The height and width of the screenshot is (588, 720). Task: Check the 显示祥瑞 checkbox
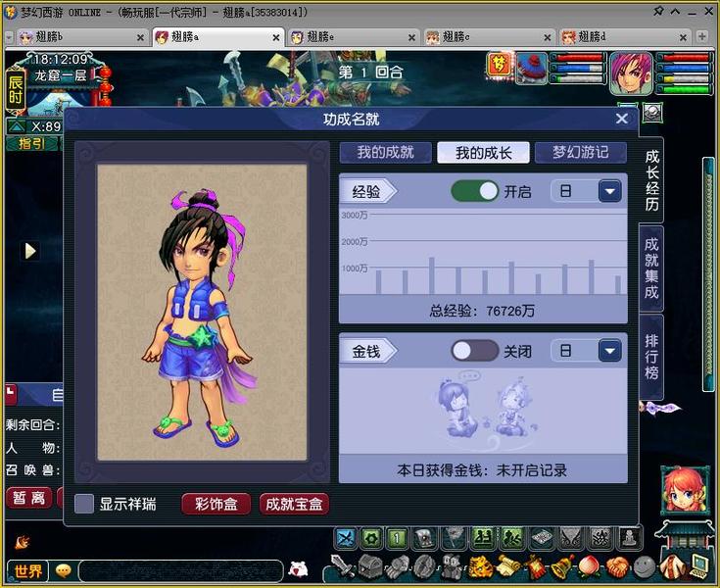tap(83, 504)
